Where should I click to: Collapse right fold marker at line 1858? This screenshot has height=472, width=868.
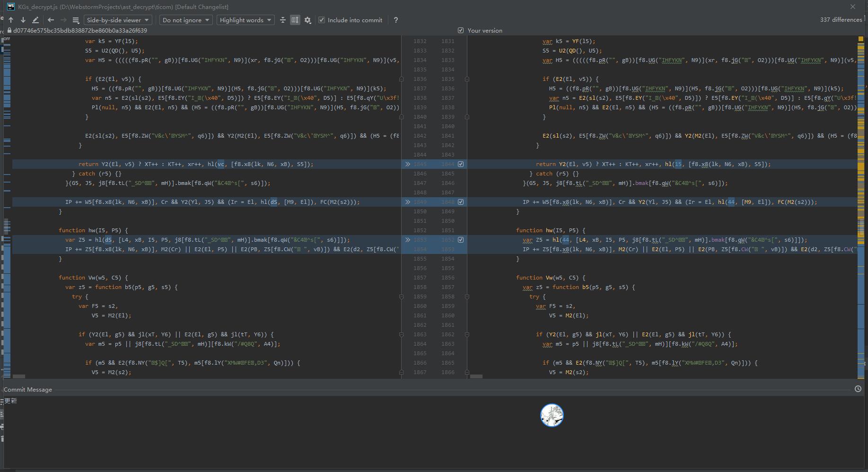(467, 297)
